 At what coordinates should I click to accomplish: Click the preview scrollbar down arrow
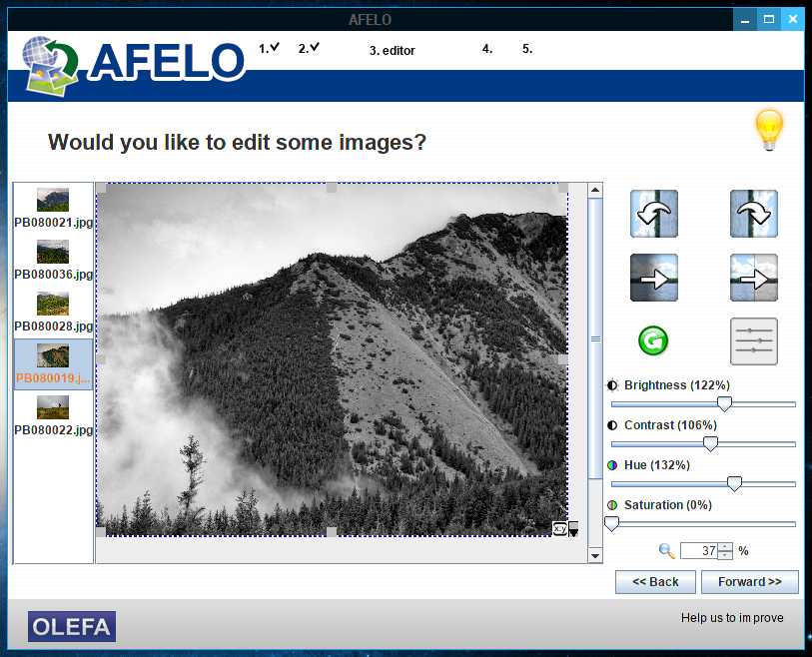click(595, 556)
